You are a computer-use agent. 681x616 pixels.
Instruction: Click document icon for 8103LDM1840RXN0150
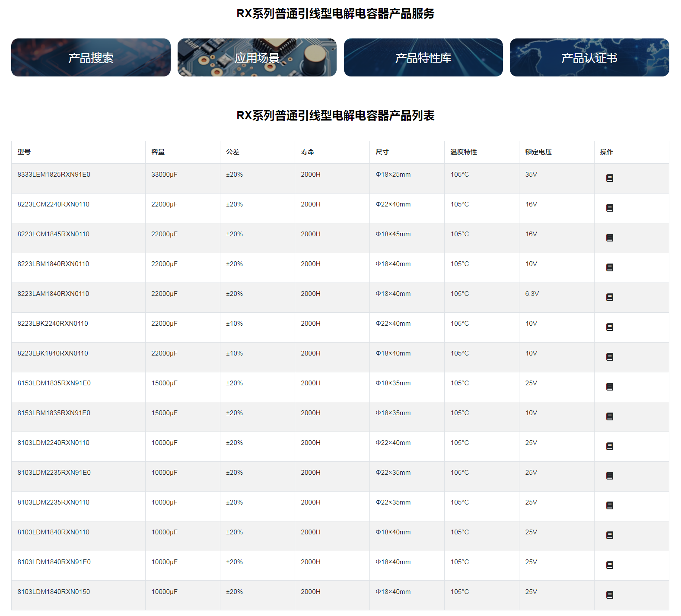click(609, 595)
